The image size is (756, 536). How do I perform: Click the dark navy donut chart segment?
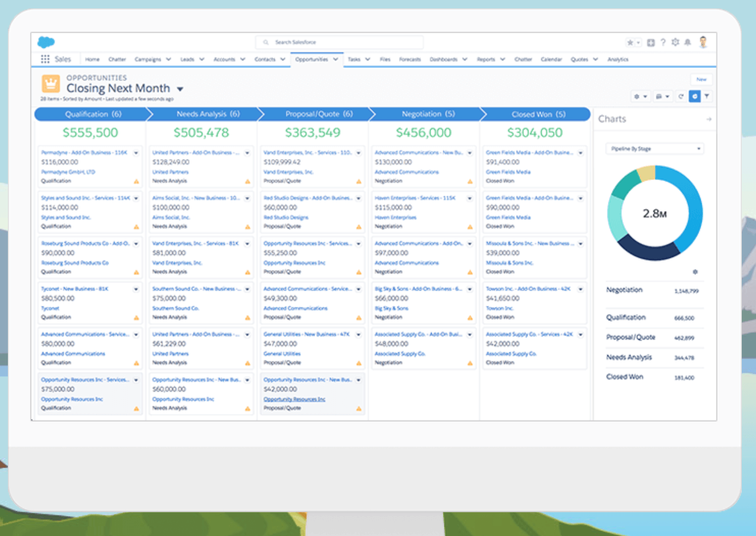click(649, 250)
